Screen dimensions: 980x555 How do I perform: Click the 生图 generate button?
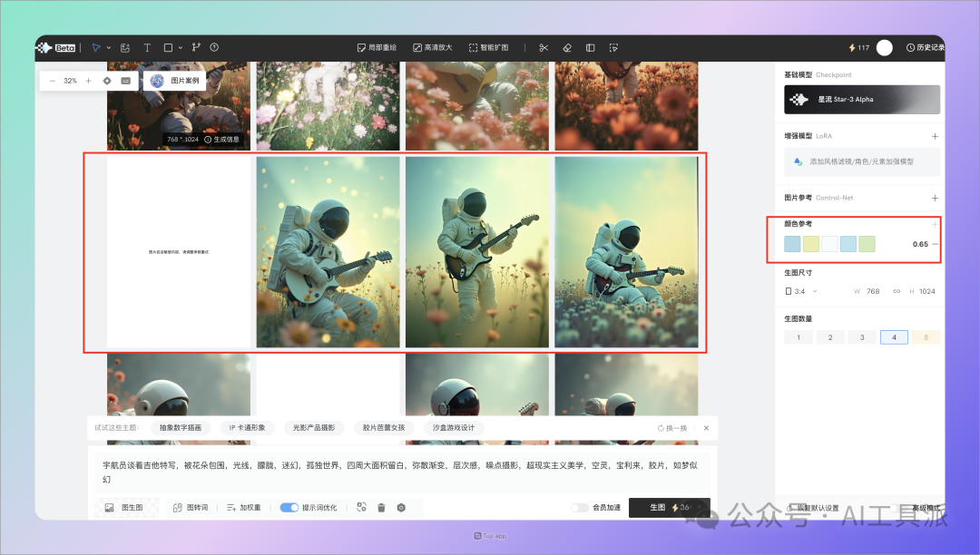coord(657,507)
